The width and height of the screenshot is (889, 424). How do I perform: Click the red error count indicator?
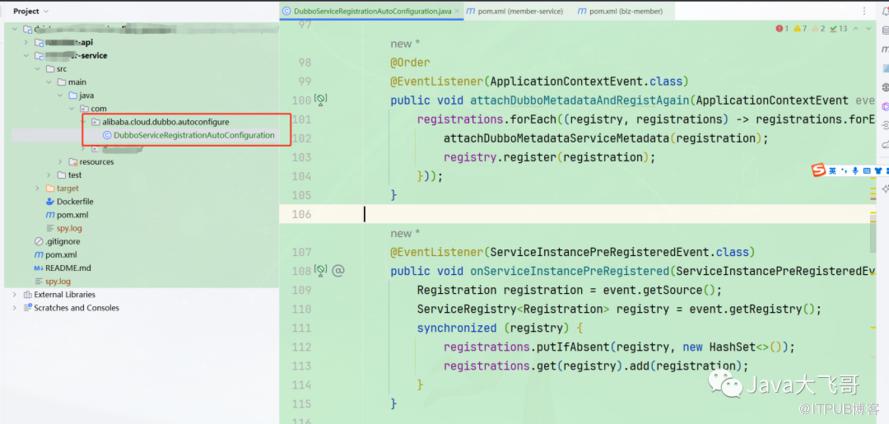(783, 29)
